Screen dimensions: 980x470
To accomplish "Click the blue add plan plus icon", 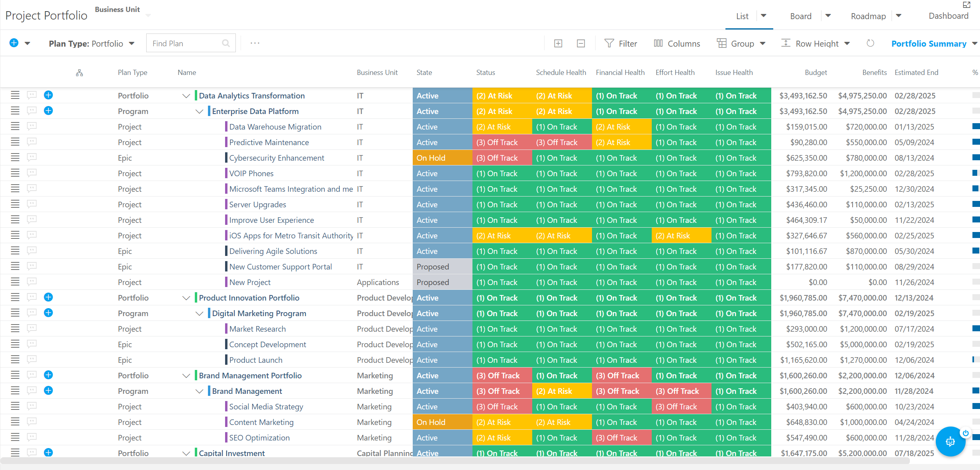I will pos(14,43).
